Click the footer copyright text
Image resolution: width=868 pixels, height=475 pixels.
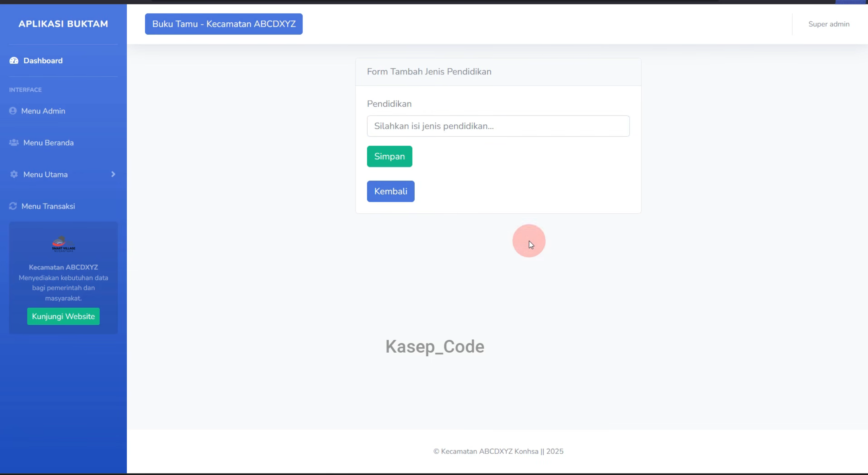(x=498, y=451)
